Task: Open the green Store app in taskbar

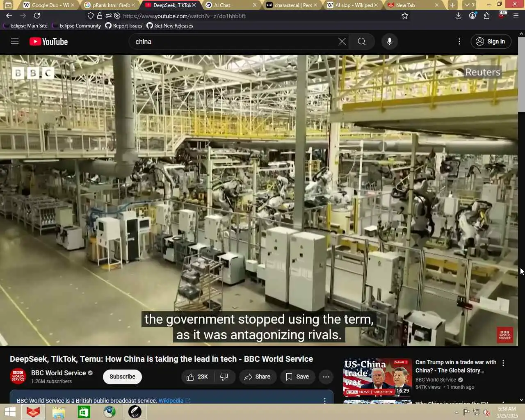Action: click(x=84, y=412)
